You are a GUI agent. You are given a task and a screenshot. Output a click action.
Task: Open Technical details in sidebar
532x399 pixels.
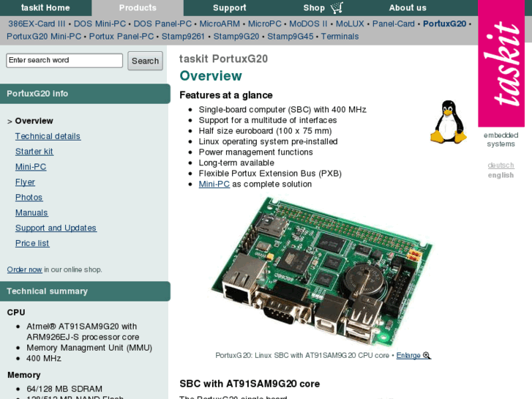point(48,136)
